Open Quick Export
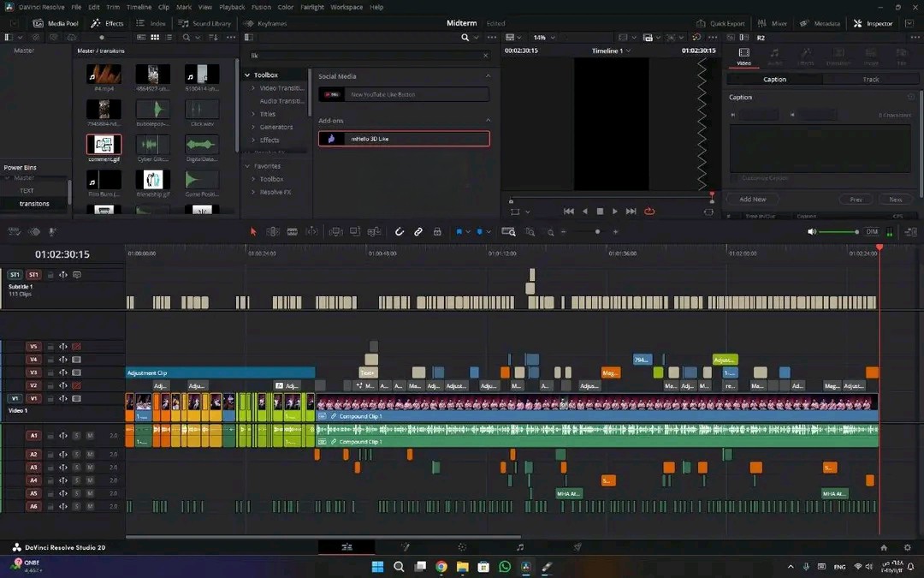 pyautogui.click(x=721, y=23)
